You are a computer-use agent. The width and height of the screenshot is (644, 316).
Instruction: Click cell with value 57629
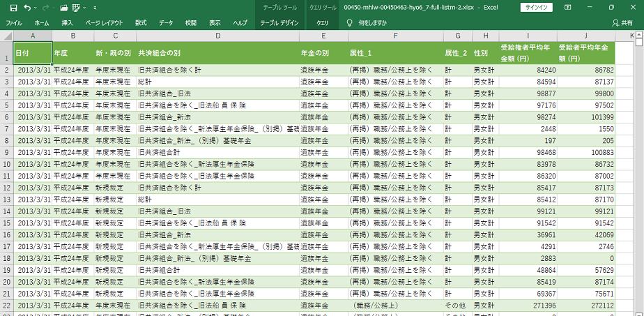pos(586,270)
